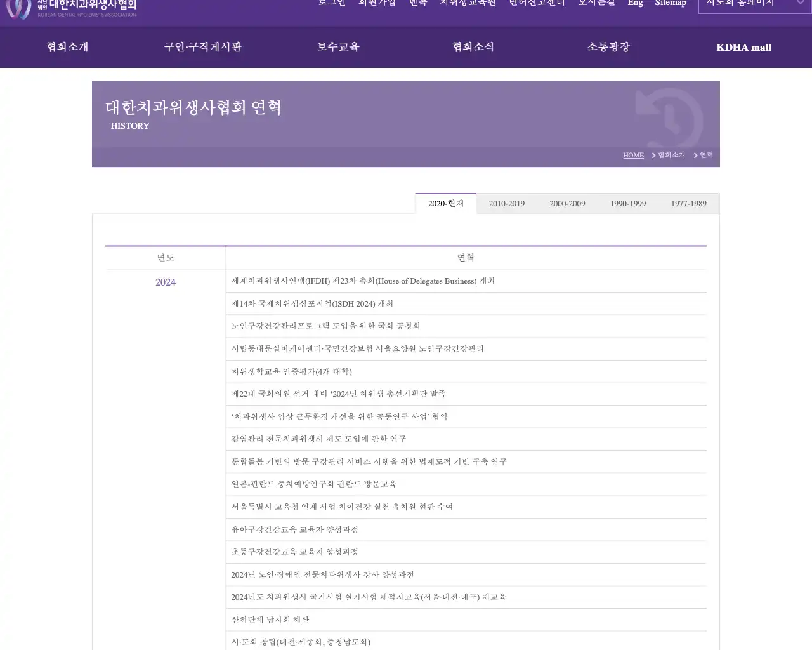Open the 협회소개 menu

click(x=67, y=46)
